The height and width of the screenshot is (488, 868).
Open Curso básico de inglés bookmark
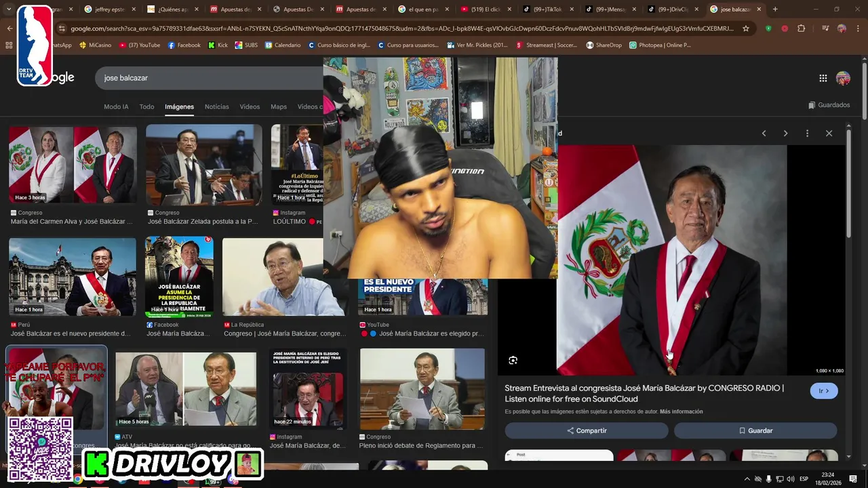coord(339,45)
